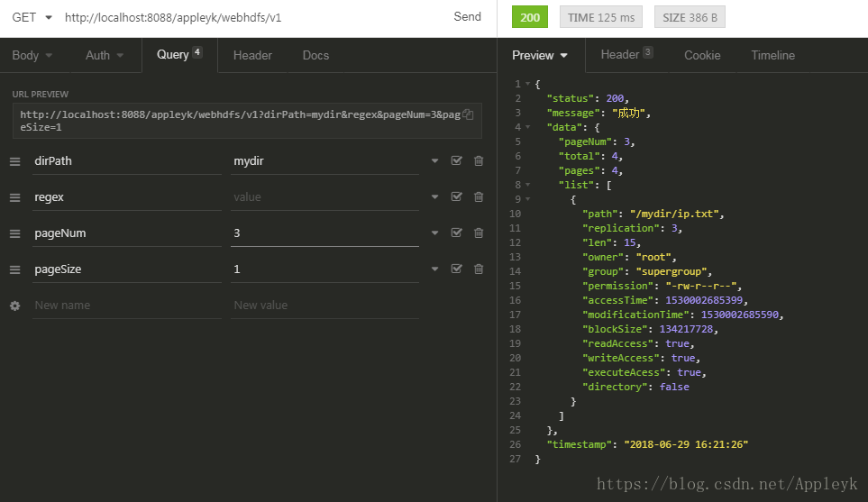Viewport: 868px width, 502px height.
Task: Delete the pageNum query parameter
Action: coord(479,233)
